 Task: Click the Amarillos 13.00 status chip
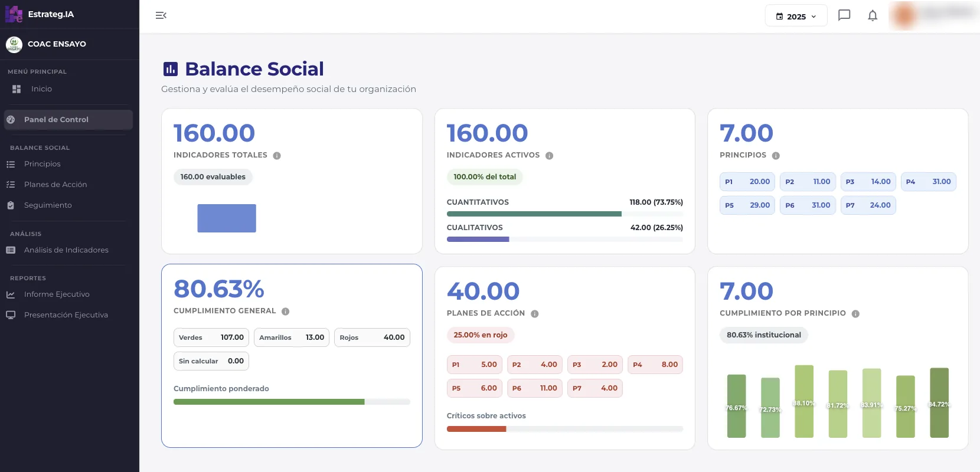[x=292, y=337]
